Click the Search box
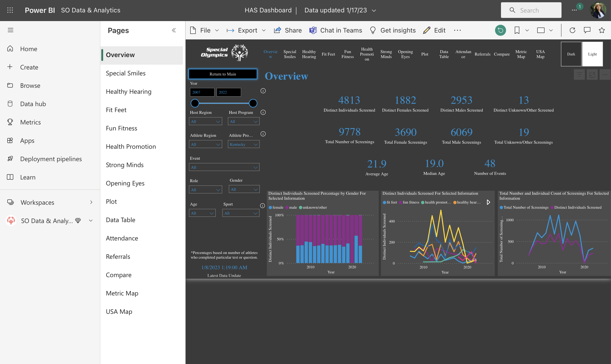Screen dimensions: 611x364 (x=531, y=10)
